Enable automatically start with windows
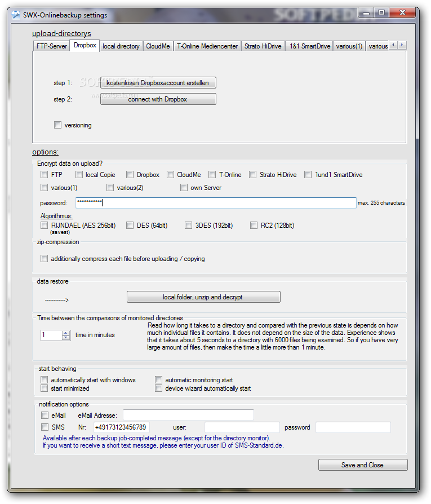Image resolution: width=431 pixels, height=504 pixels. 44,380
